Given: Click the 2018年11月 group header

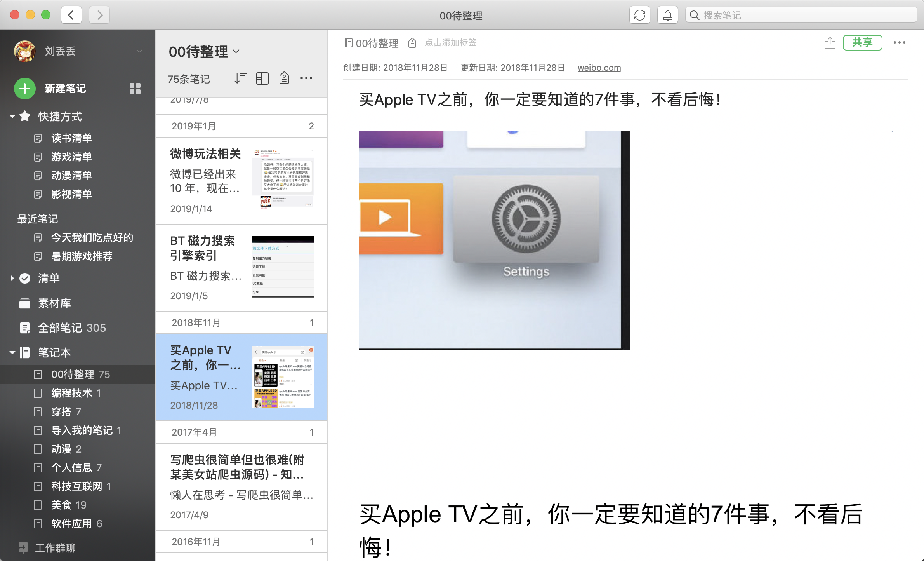Looking at the screenshot, I should click(x=241, y=322).
